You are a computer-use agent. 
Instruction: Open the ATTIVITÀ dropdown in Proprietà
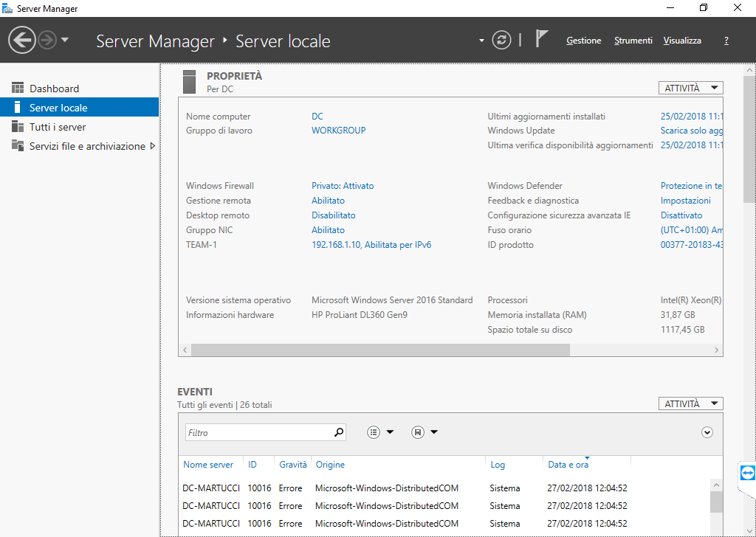click(x=690, y=88)
